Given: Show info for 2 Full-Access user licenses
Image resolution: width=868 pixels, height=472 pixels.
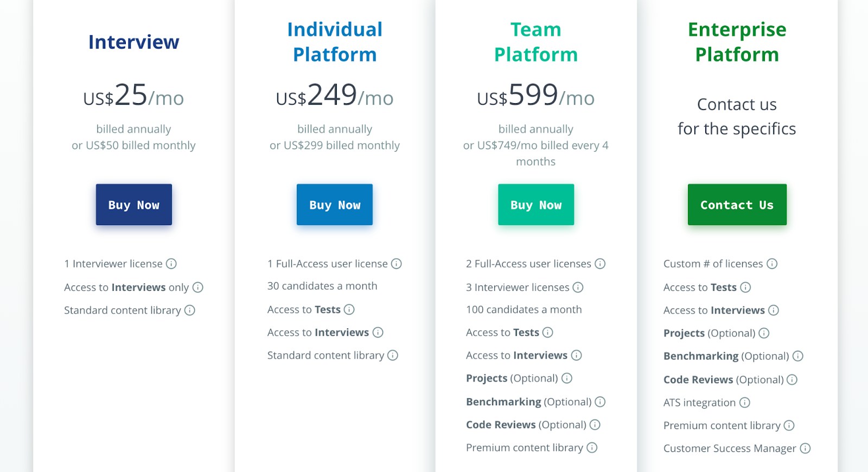Looking at the screenshot, I should point(600,264).
